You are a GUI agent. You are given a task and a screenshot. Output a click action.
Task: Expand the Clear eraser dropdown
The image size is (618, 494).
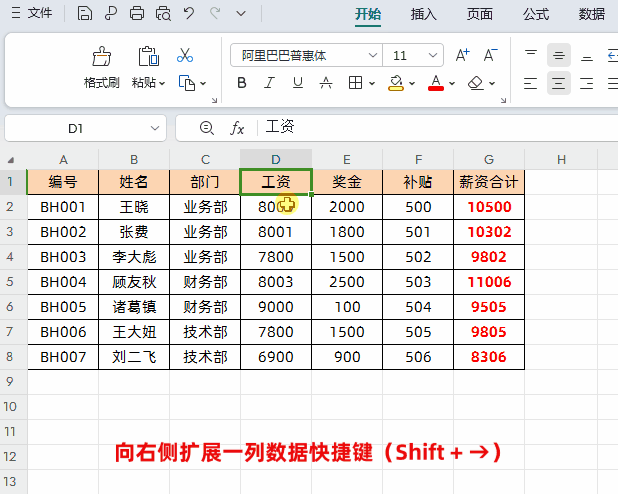492,83
